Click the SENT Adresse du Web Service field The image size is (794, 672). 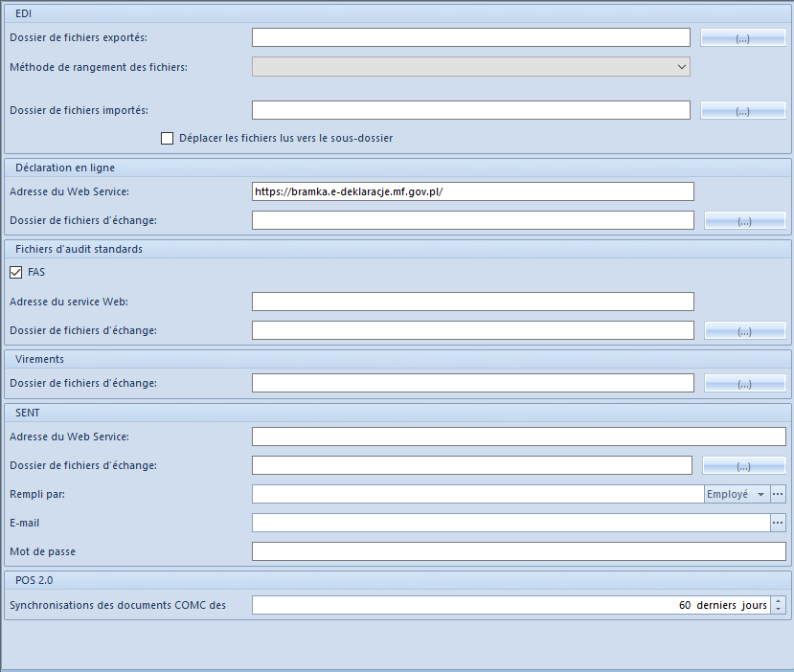(519, 437)
